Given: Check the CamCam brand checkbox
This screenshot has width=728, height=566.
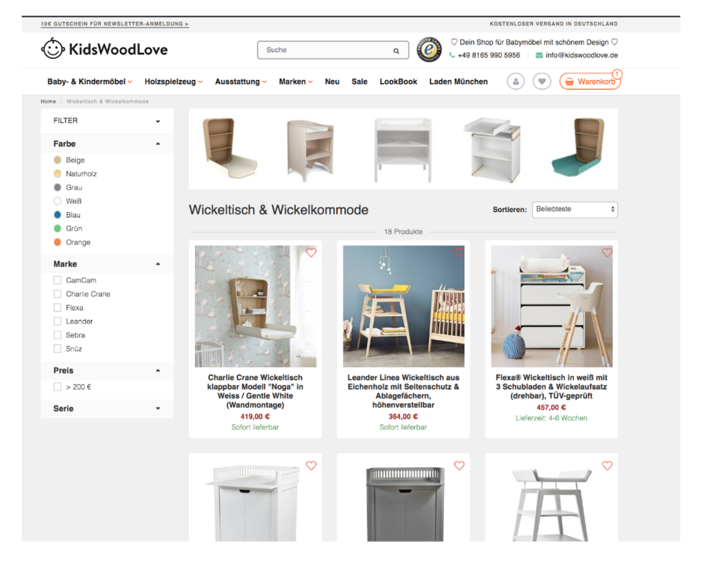Looking at the screenshot, I should coord(58,280).
